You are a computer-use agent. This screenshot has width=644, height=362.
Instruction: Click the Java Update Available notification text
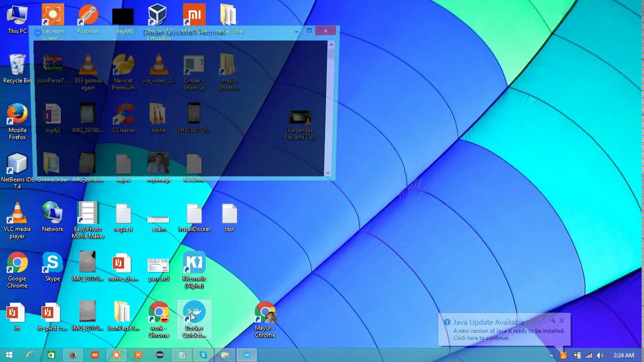click(x=489, y=322)
